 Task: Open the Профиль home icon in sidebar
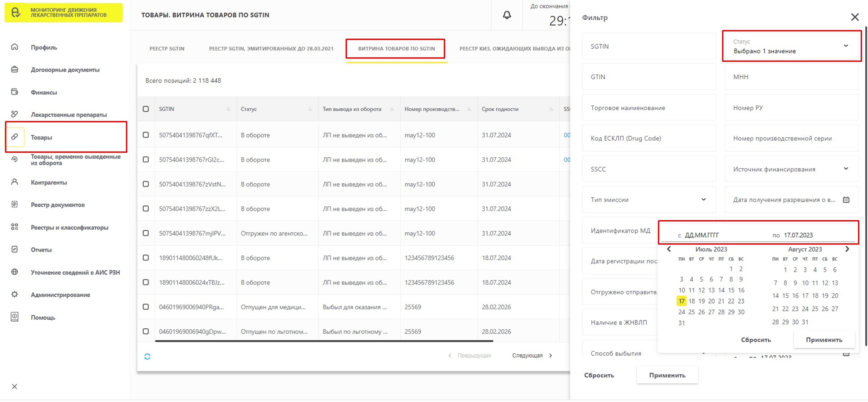[x=15, y=47]
